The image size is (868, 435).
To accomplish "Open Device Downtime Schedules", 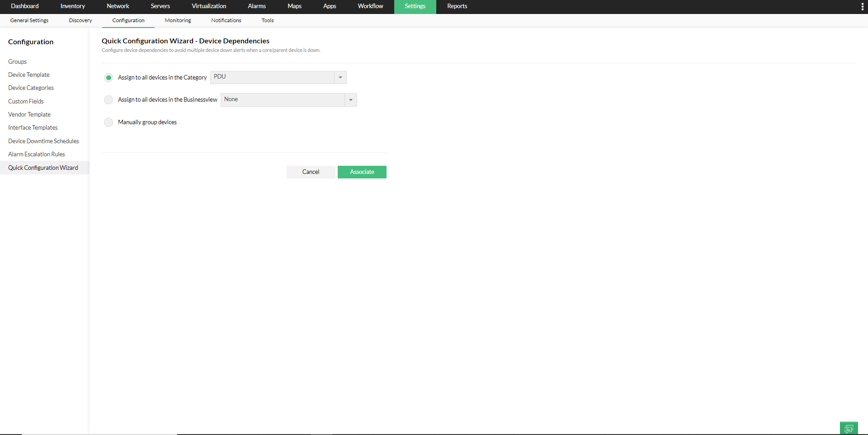I will (43, 141).
